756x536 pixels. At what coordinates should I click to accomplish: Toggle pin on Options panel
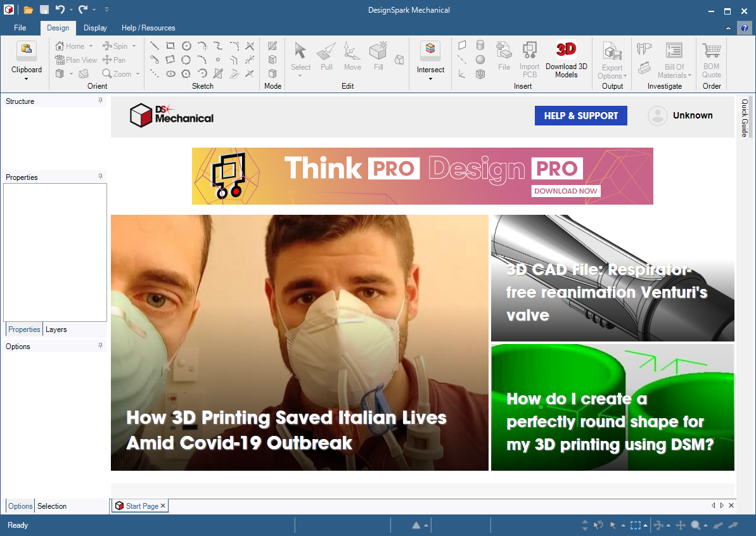[100, 346]
